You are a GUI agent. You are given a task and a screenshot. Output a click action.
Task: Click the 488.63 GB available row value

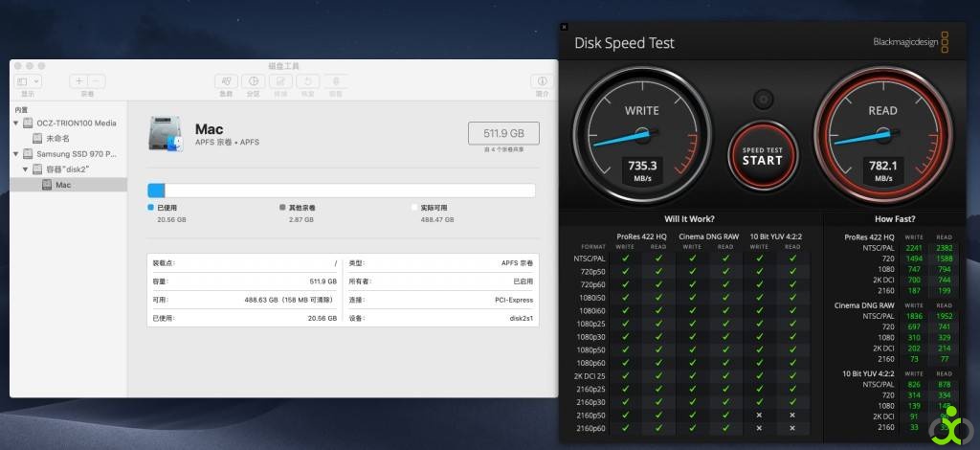(291, 300)
